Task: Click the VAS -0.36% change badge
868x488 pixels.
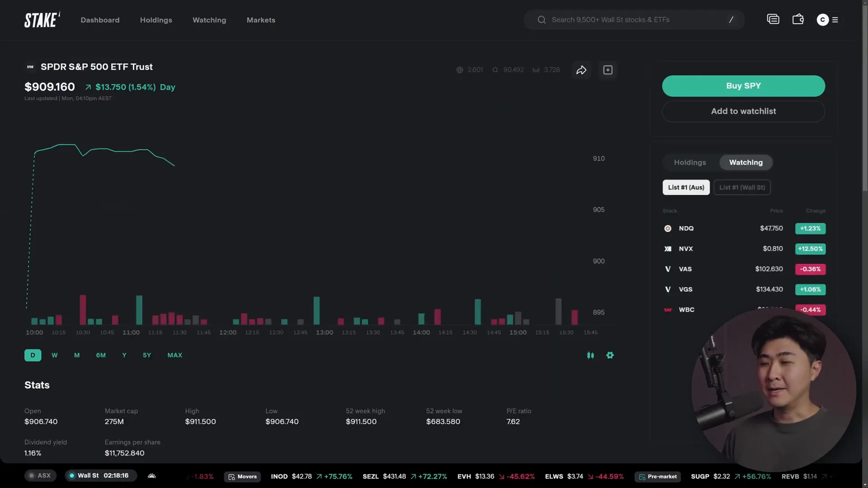Action: point(810,269)
